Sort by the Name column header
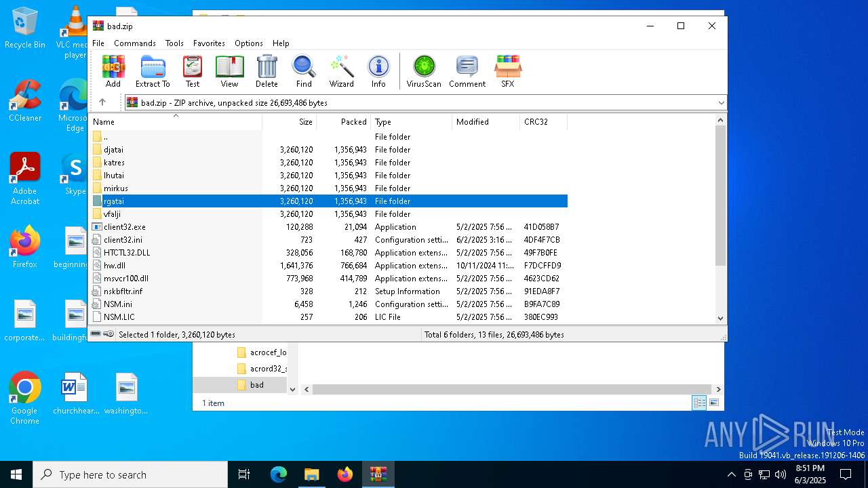The width and height of the screenshot is (868, 488). point(176,122)
